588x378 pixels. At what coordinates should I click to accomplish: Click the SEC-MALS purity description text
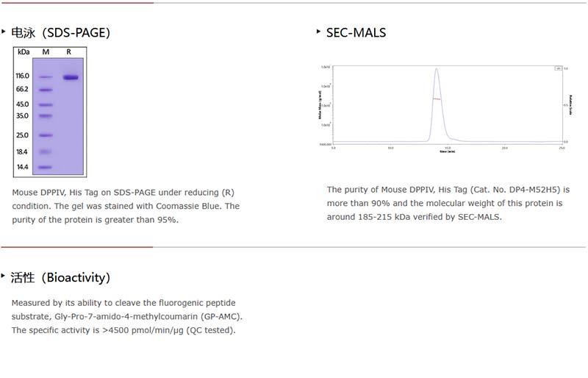pos(448,203)
